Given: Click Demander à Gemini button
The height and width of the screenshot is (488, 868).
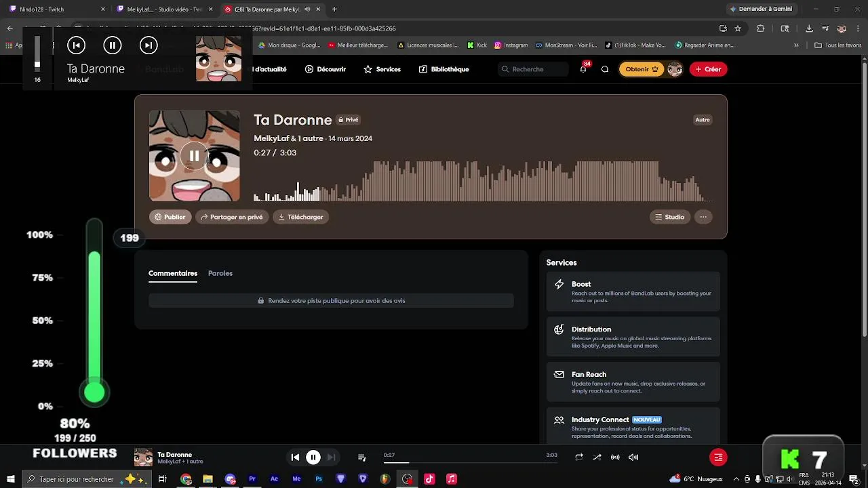Looking at the screenshot, I should (x=760, y=9).
